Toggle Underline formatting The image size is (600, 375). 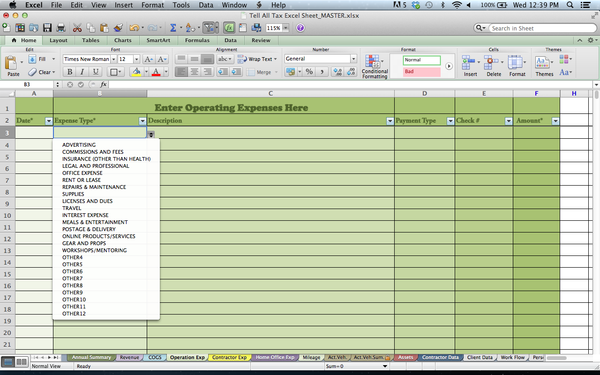click(x=96, y=72)
